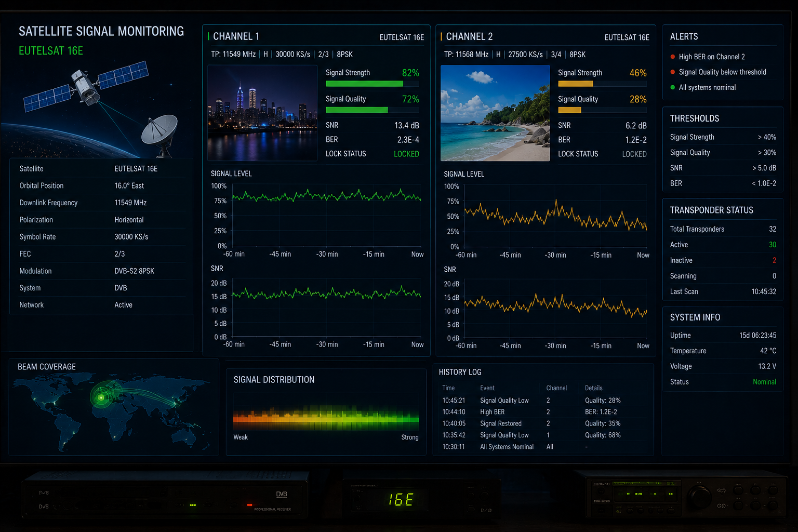Click the Orbital Position 16.0° East value
Screen dimensions: 798x532
(129, 185)
